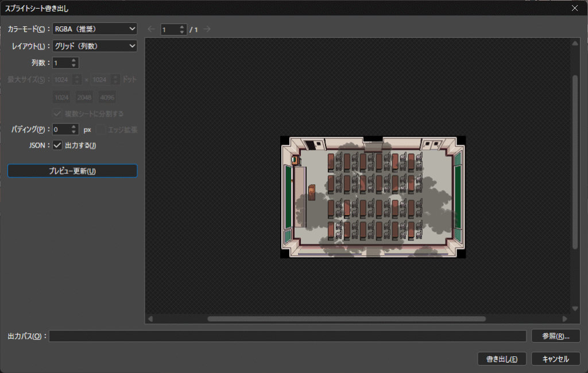This screenshot has height=373, width=588.
Task: Click the preview scroll down arrow
Action: [x=575, y=309]
